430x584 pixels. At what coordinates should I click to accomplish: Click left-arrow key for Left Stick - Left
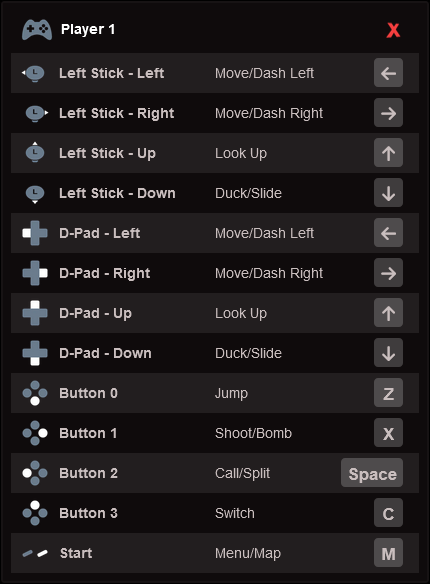(x=388, y=73)
